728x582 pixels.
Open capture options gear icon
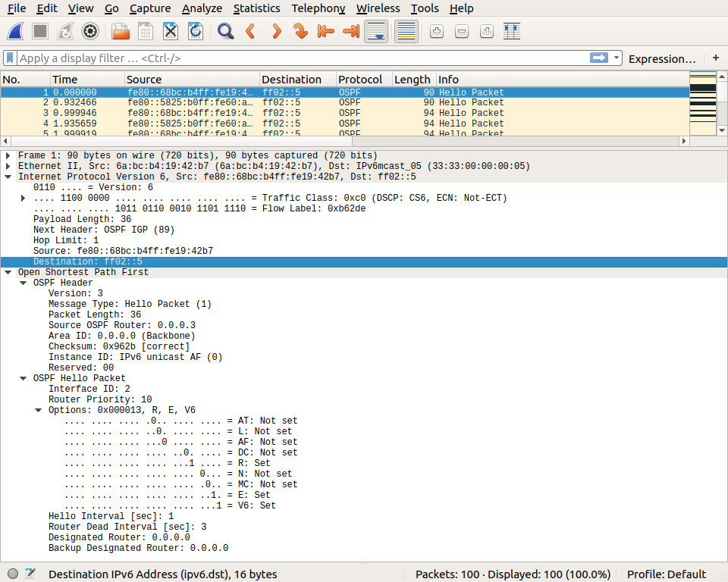pos(90,32)
